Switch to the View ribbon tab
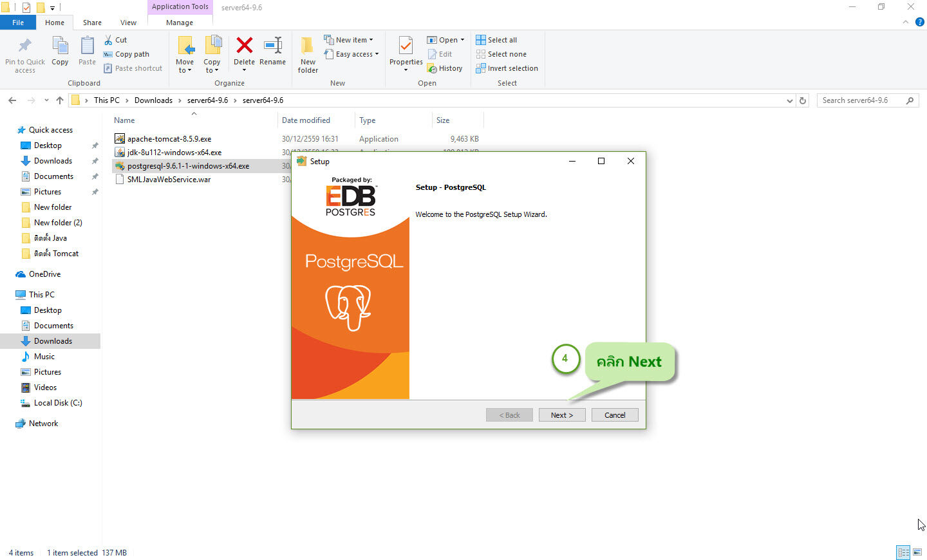This screenshot has width=927, height=560. tap(128, 23)
